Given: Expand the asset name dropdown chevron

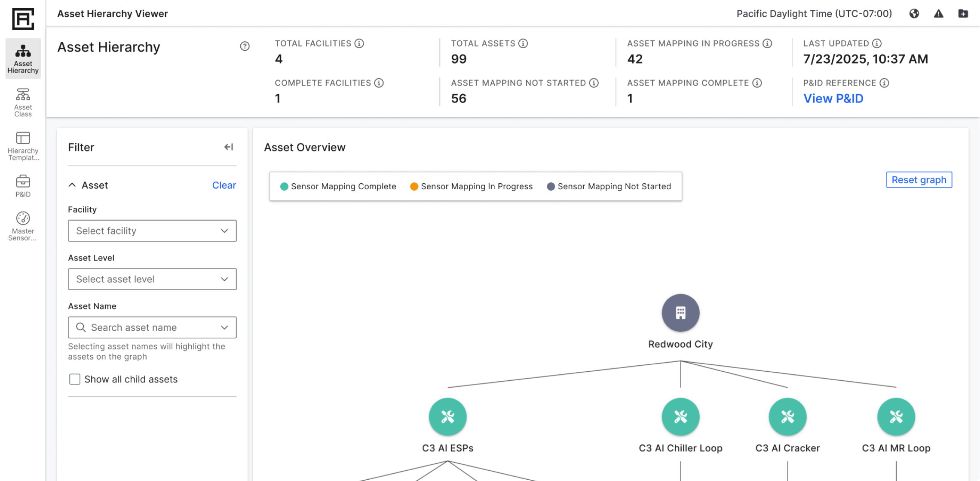Looking at the screenshot, I should [x=224, y=327].
